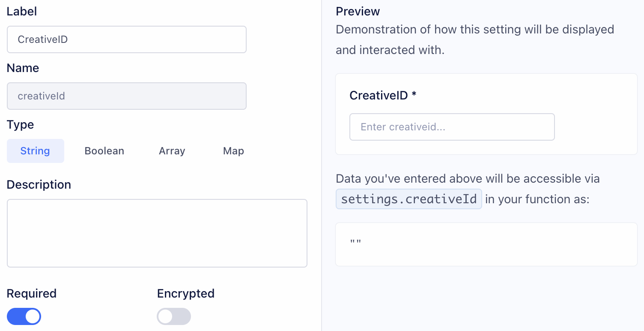Click the settings.creativeId code snippet

coord(409,199)
